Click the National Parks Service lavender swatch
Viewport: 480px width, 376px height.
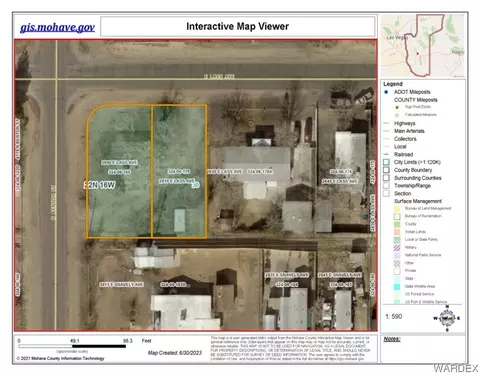coord(397,255)
